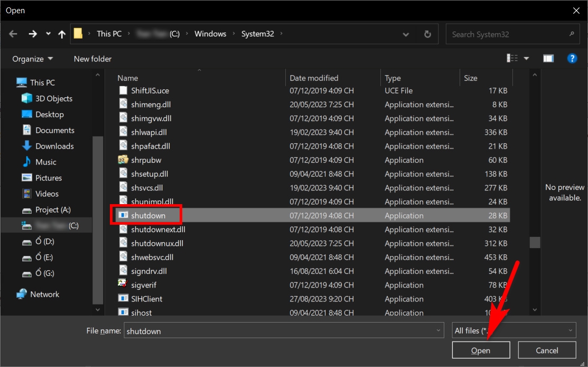Change view using the view layout icon
The image size is (588, 367).
[x=512, y=58]
